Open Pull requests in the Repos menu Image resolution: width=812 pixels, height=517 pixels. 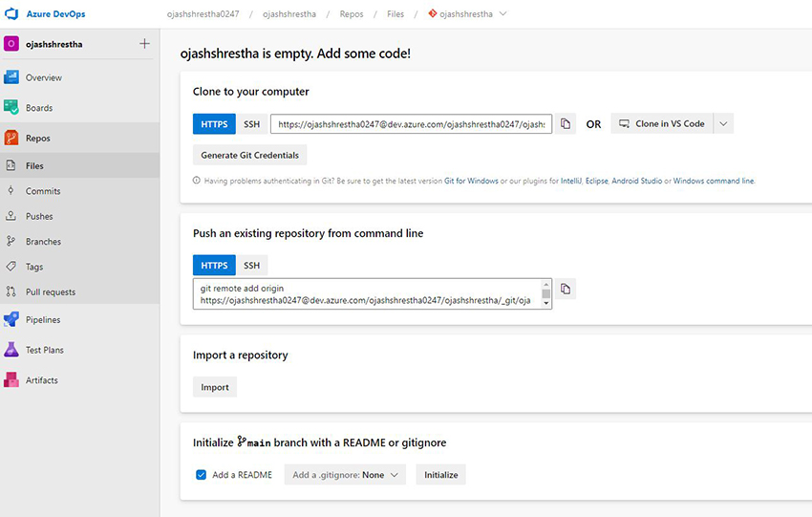tap(51, 292)
